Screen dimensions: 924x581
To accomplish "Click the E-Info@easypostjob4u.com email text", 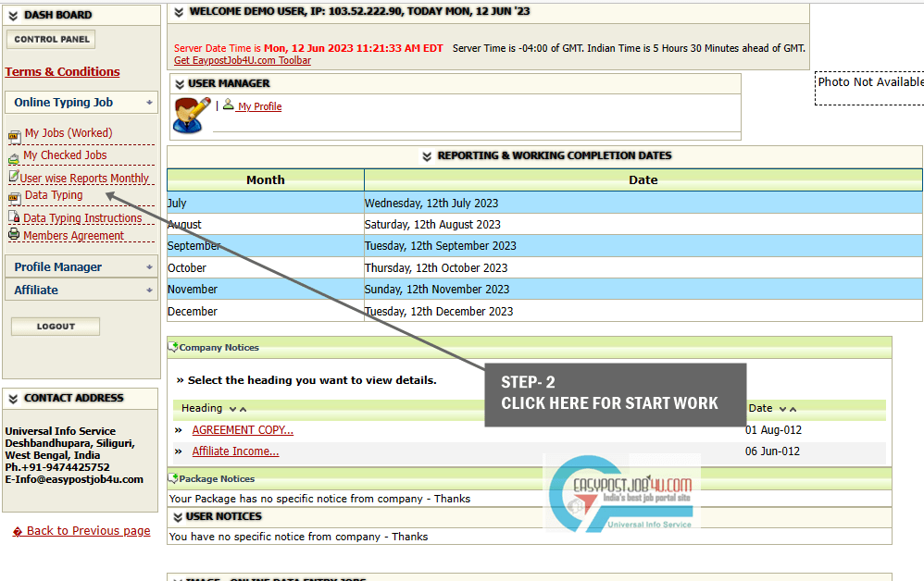I will coord(74,479).
